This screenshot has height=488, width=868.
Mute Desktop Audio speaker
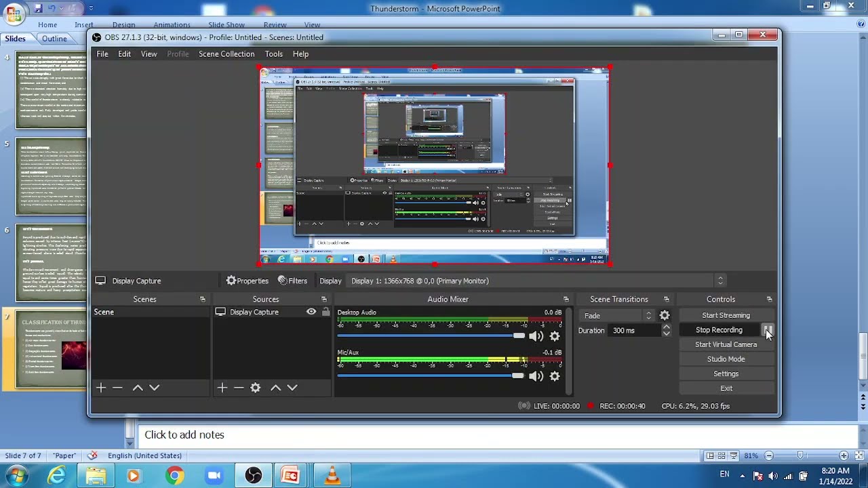[536, 336]
